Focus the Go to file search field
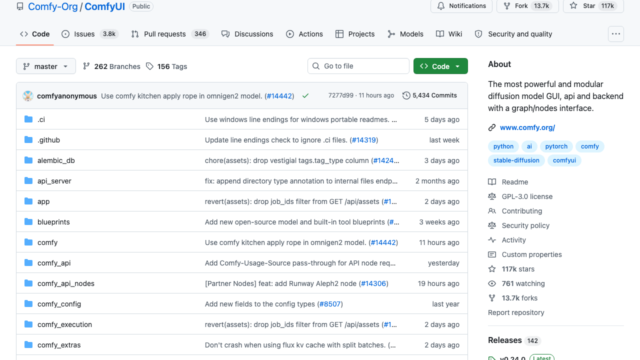The height and width of the screenshot is (360, 640). (x=358, y=66)
